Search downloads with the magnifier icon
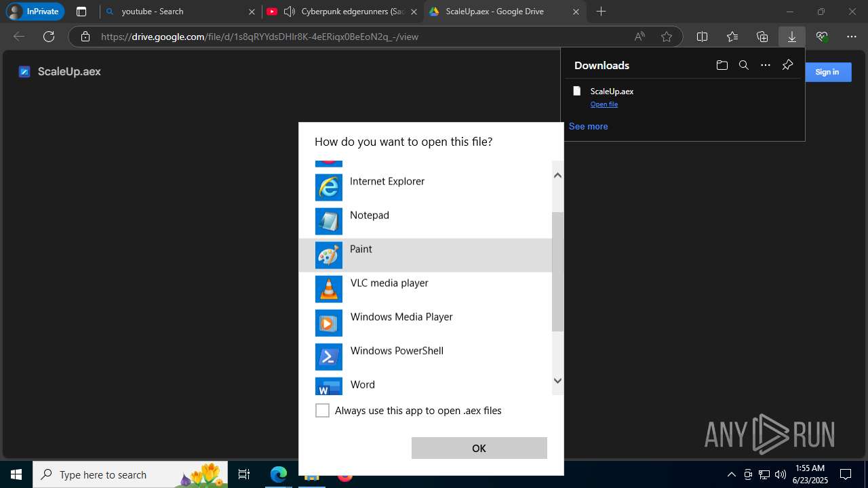Image resolution: width=868 pixels, height=488 pixels. click(x=744, y=65)
